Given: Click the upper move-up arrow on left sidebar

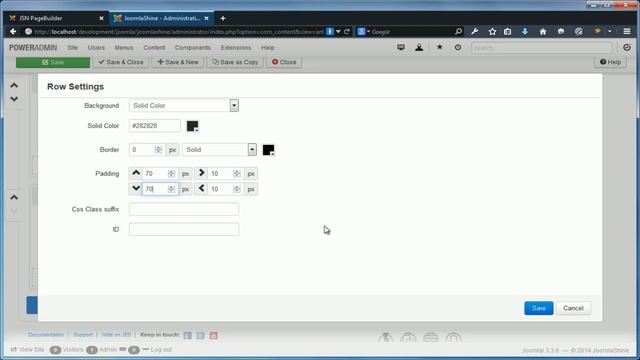Looking at the screenshot, I should [x=14, y=85].
